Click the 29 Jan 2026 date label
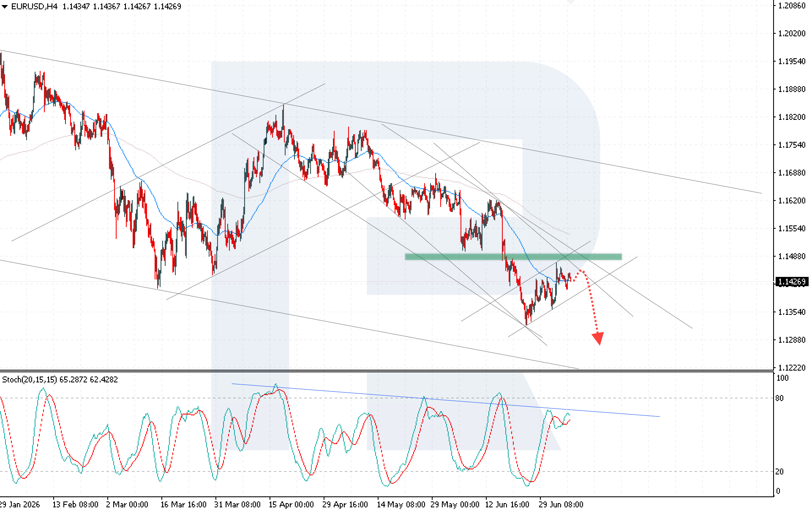Viewport: 812px width, 512px height. (20, 505)
